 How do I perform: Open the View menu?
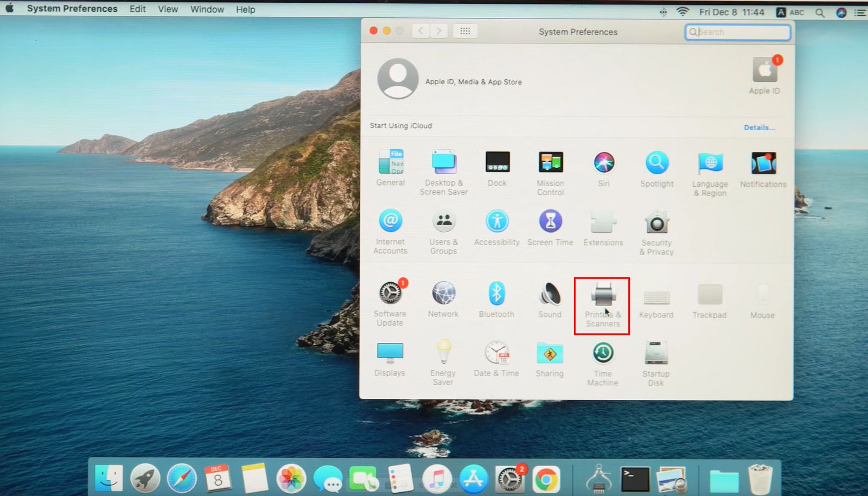(x=168, y=9)
